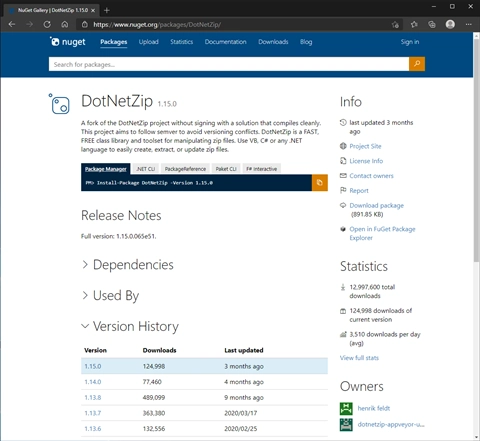Open the Collections icon

(x=432, y=24)
